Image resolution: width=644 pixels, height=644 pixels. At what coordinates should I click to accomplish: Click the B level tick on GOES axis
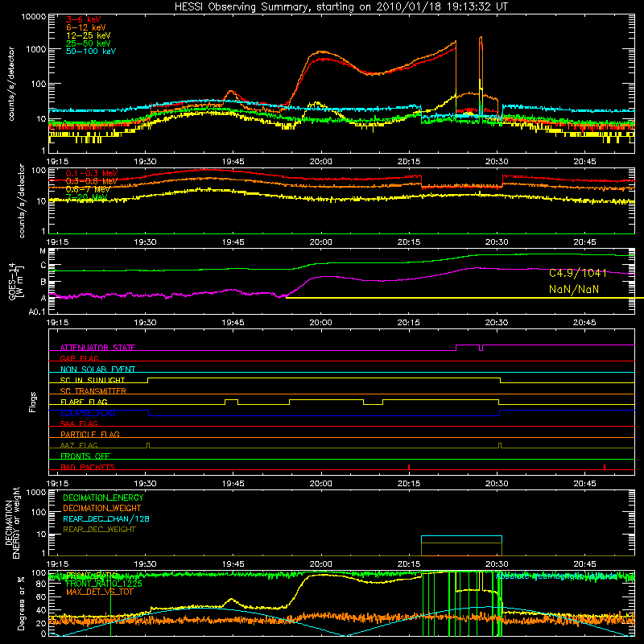click(x=43, y=282)
